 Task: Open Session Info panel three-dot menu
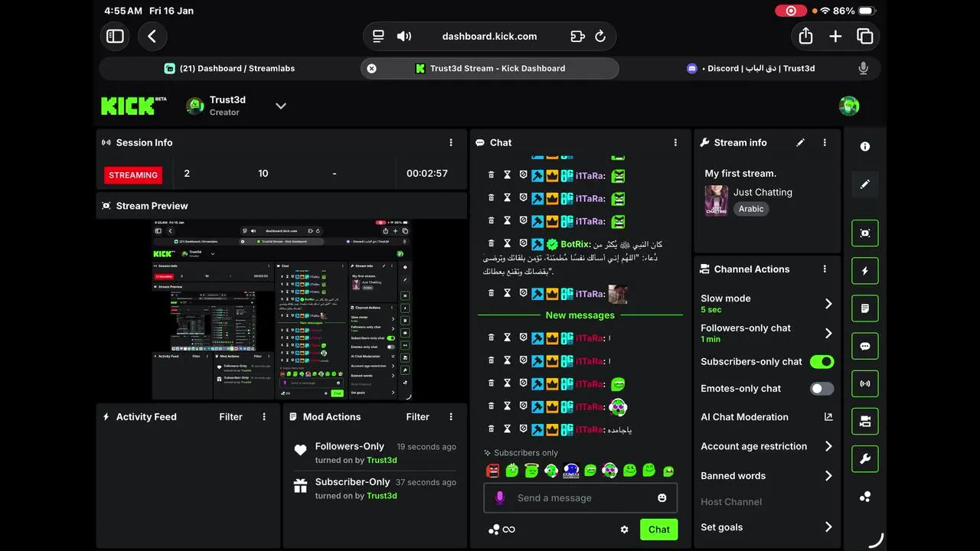(x=451, y=142)
